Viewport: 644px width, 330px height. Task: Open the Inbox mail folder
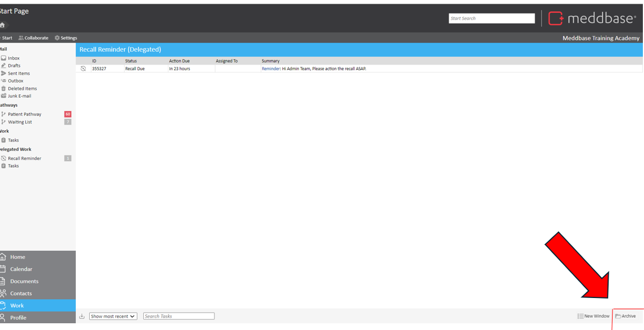13,58
